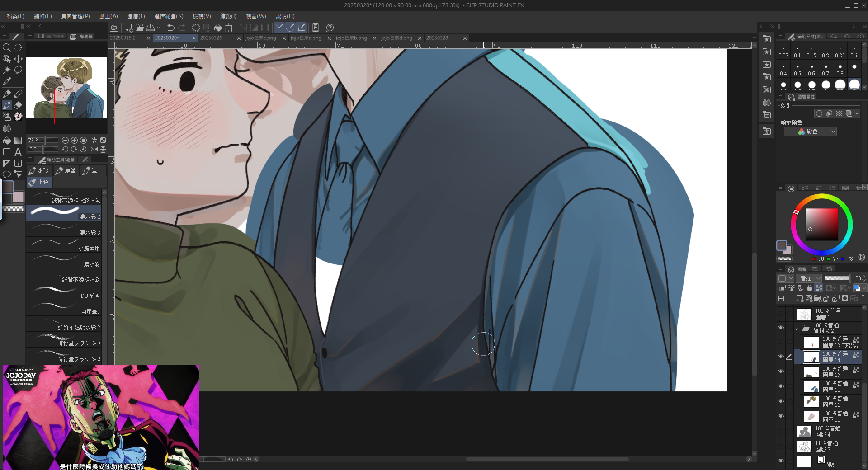This screenshot has width=868, height=470.
Task: Open the 選擇範圍(S) menu
Action: 169,16
